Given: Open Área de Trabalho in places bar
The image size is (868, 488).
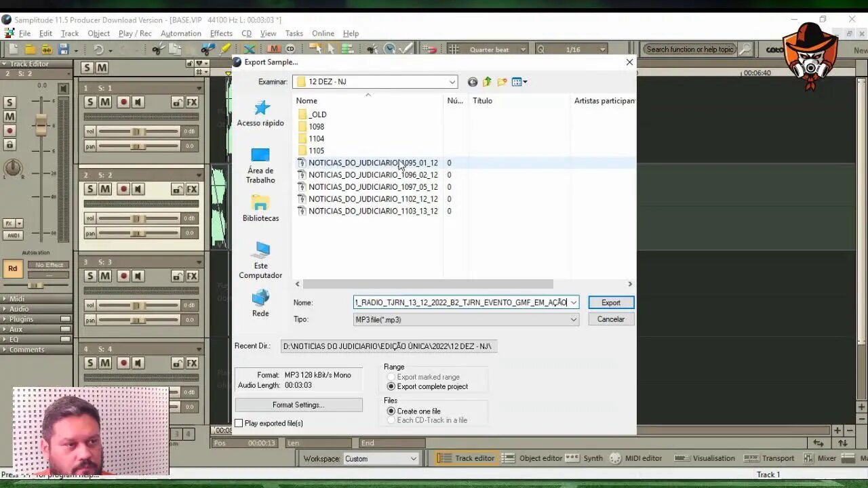Looking at the screenshot, I should pos(260,166).
